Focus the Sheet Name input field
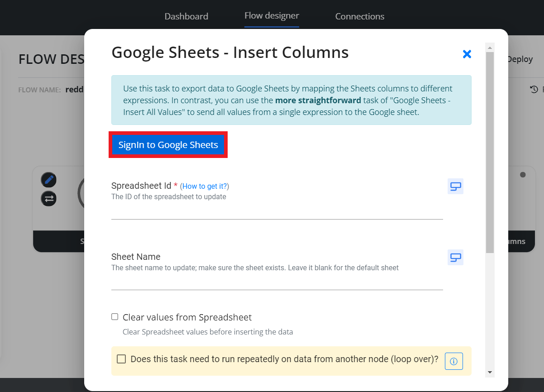Screen dimensions: 544x392 point(277,282)
